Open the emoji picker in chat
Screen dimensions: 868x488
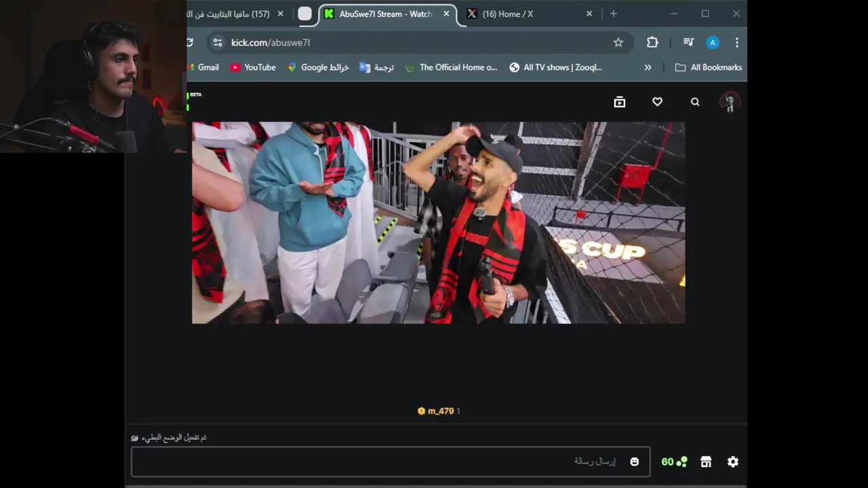[x=634, y=462]
